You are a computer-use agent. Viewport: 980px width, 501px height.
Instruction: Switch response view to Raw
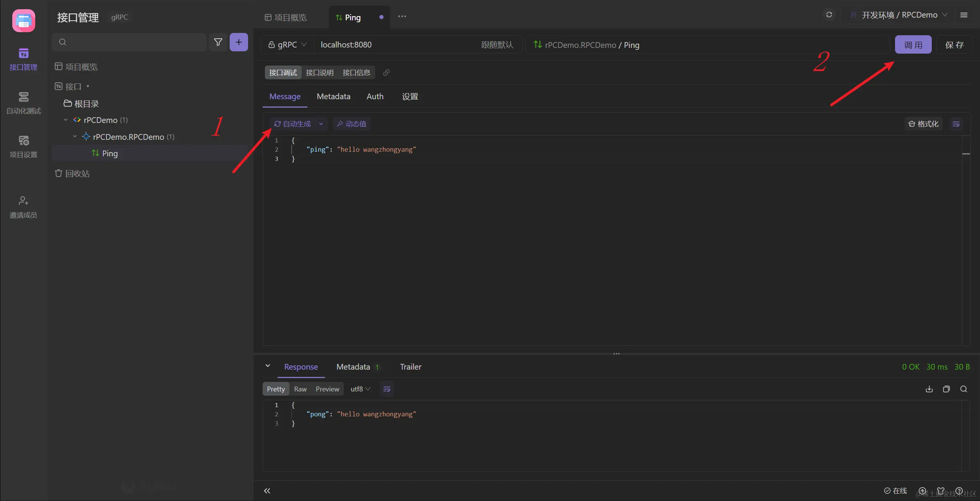[x=300, y=389]
